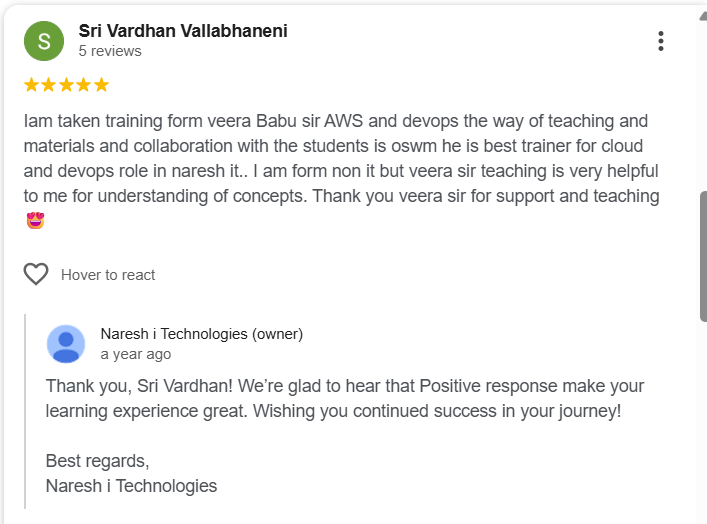The width and height of the screenshot is (707, 524).
Task: Click the blue owner profile avatar
Action: tap(66, 344)
